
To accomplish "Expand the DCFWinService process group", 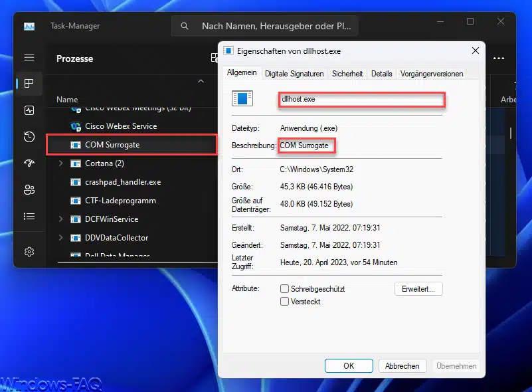I will 60,219.
